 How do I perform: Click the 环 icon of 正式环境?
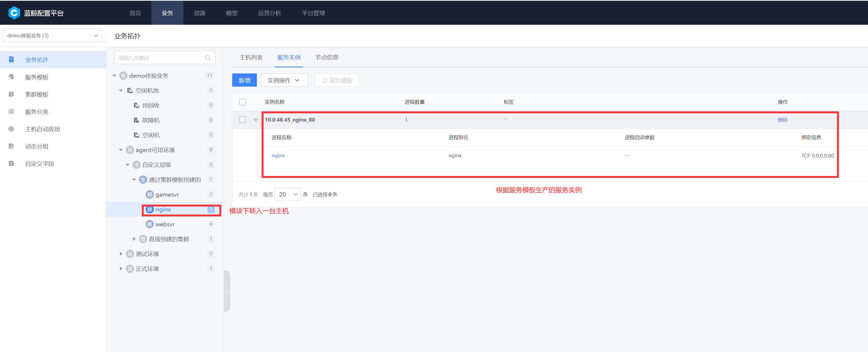pyautogui.click(x=130, y=269)
